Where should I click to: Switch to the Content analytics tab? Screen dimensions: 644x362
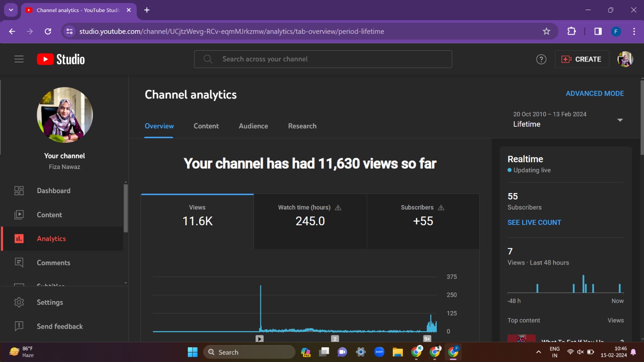pos(206,126)
